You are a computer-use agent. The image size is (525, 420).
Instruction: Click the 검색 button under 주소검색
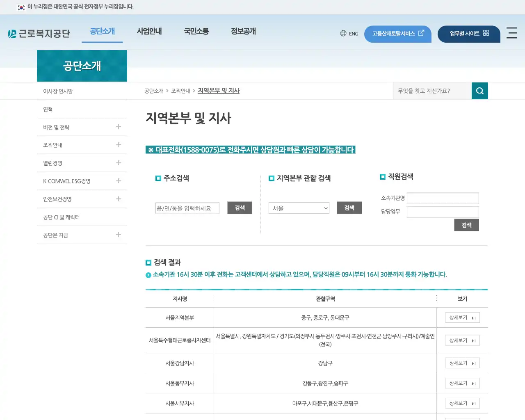[x=240, y=208]
